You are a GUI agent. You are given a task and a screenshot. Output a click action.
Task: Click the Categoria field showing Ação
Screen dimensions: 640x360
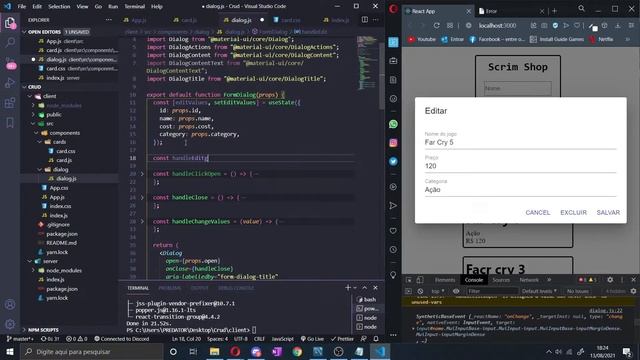pyautogui.click(x=520, y=190)
